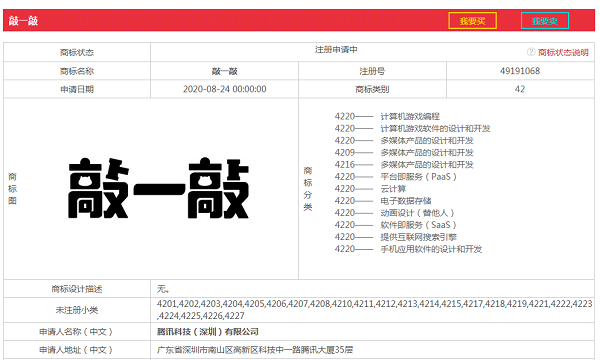The image size is (600, 360).
Task: Click applicant name 腾讯科技（深圳）有限公司
Action: pos(207,332)
